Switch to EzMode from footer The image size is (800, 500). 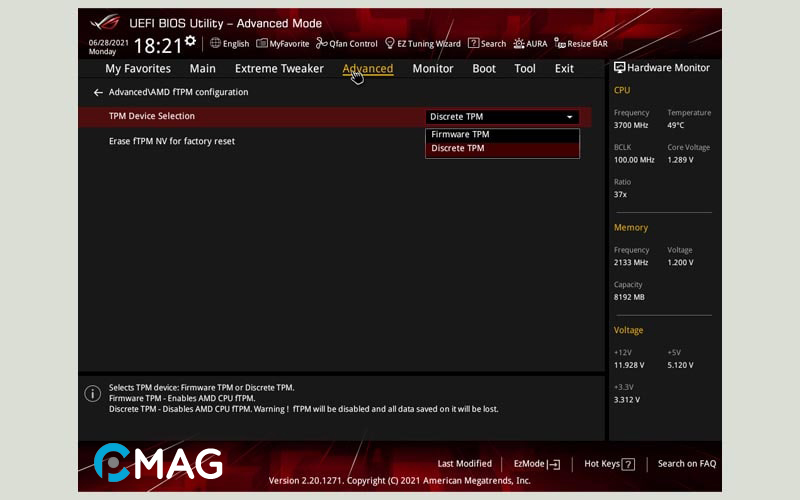tap(537, 464)
